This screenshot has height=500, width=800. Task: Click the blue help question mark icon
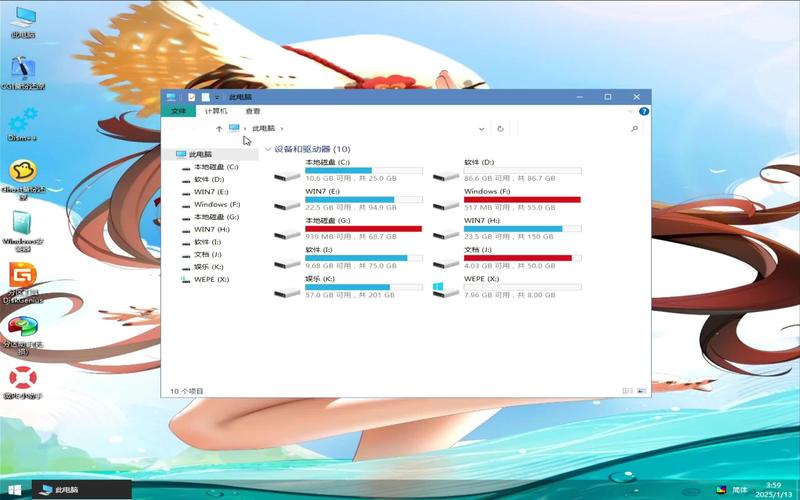point(644,111)
